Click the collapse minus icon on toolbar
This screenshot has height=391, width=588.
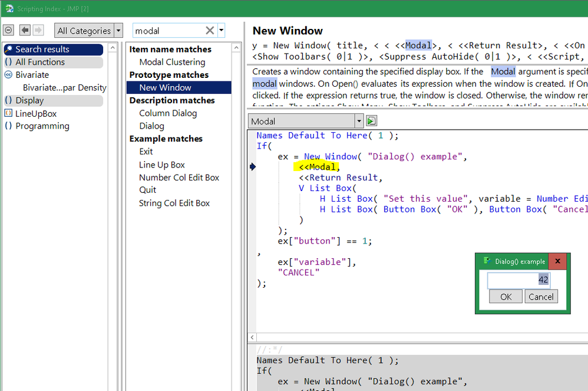pyautogui.click(x=8, y=30)
